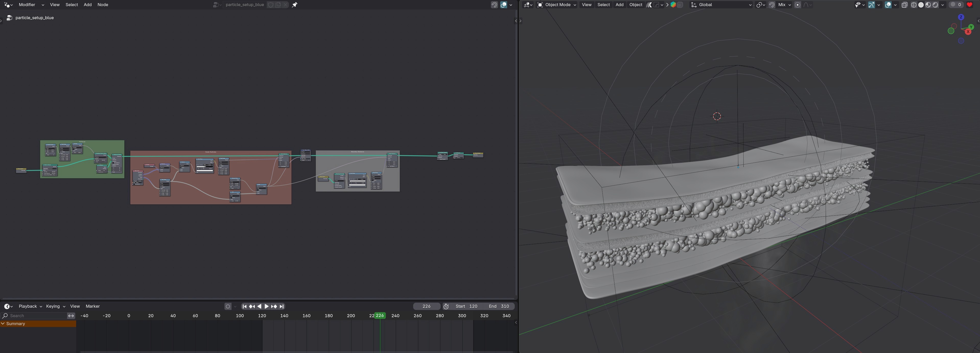The width and height of the screenshot is (980, 353).
Task: Jump to the timeline's first frame
Action: point(244,306)
